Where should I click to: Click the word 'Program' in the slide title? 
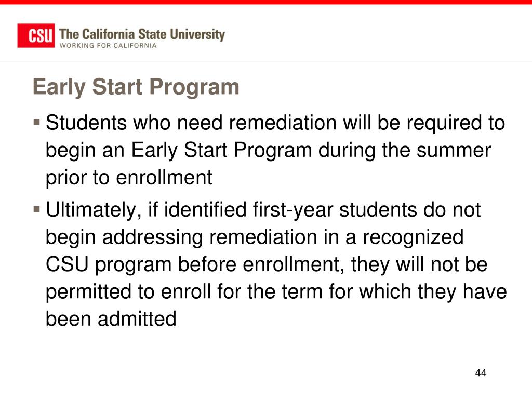(x=194, y=87)
